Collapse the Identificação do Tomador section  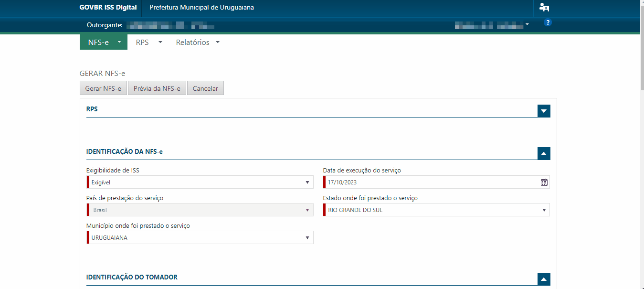544,279
